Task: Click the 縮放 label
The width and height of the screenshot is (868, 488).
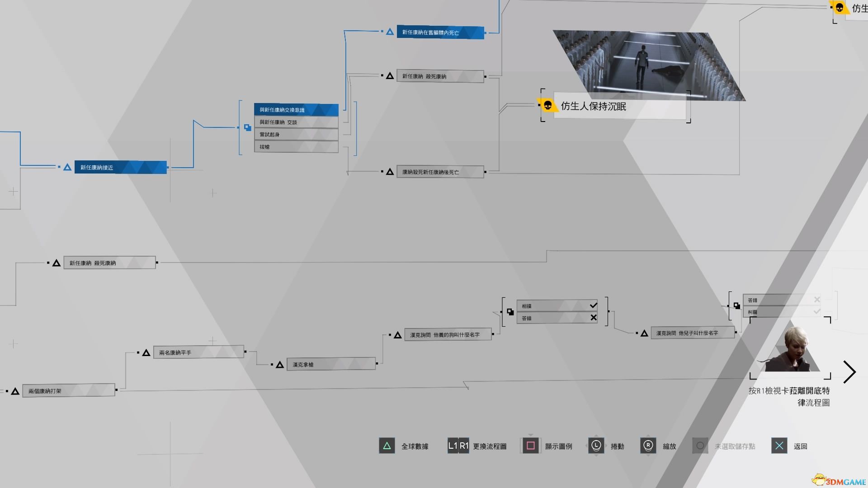Action: tap(670, 446)
